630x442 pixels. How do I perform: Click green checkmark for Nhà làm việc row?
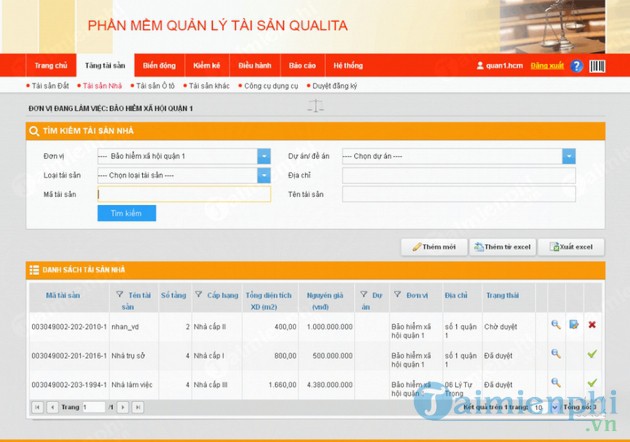tap(592, 383)
